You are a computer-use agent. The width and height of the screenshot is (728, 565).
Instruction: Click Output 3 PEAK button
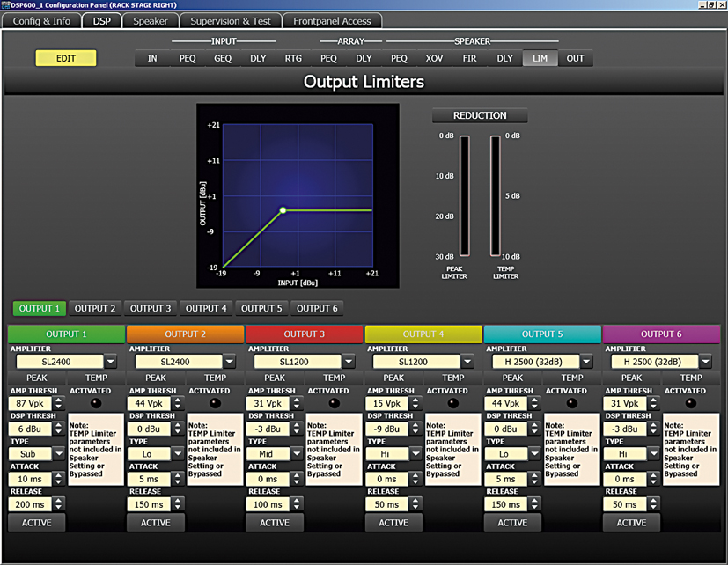click(275, 378)
